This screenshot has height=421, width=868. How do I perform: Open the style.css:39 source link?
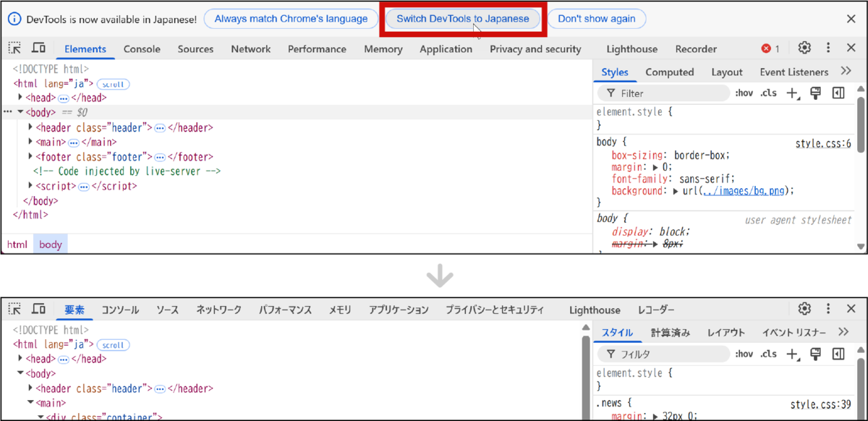tap(820, 405)
